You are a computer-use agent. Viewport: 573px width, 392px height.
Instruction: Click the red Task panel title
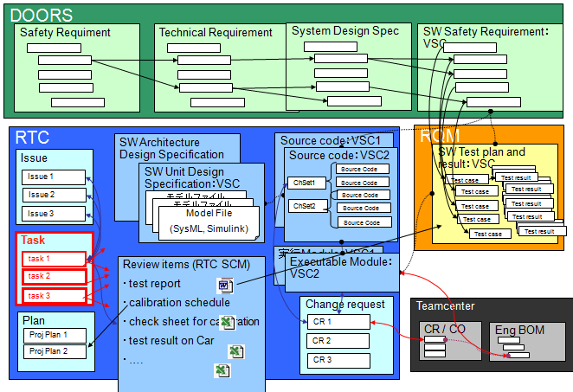pos(33,240)
